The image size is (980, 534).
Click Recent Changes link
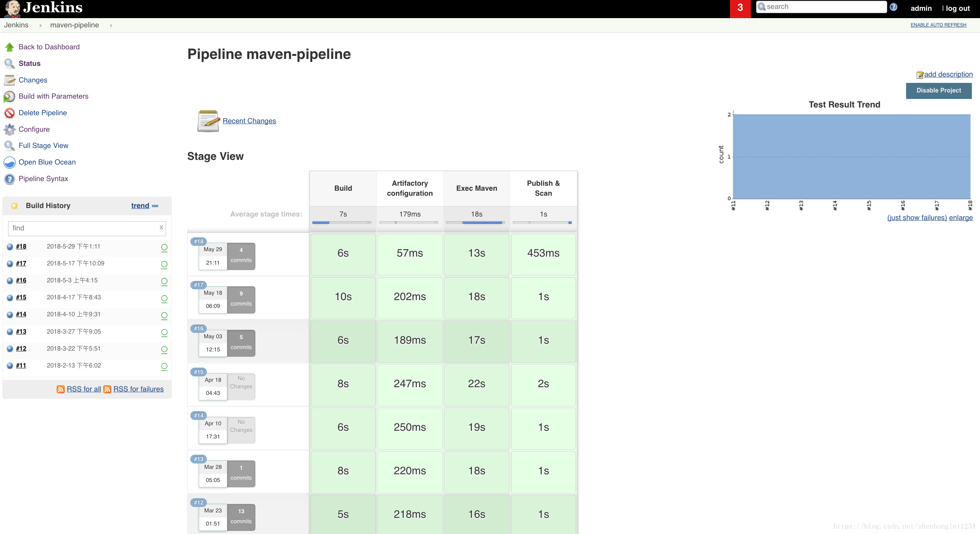[248, 120]
